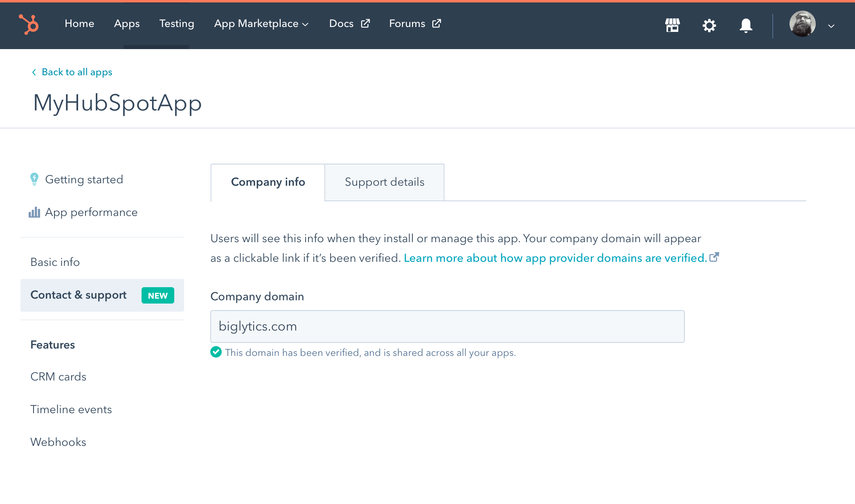Switch to the Support details tab
This screenshot has height=504, width=855.
[385, 182]
